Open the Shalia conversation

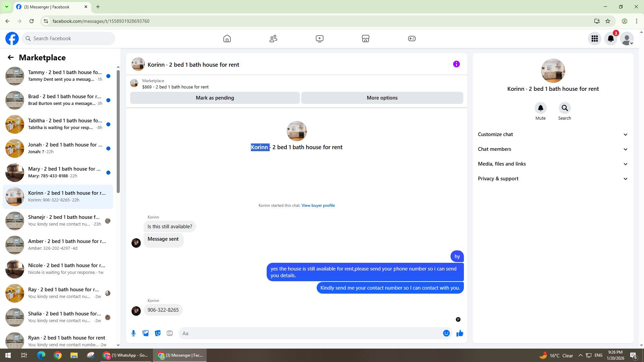(x=58, y=317)
